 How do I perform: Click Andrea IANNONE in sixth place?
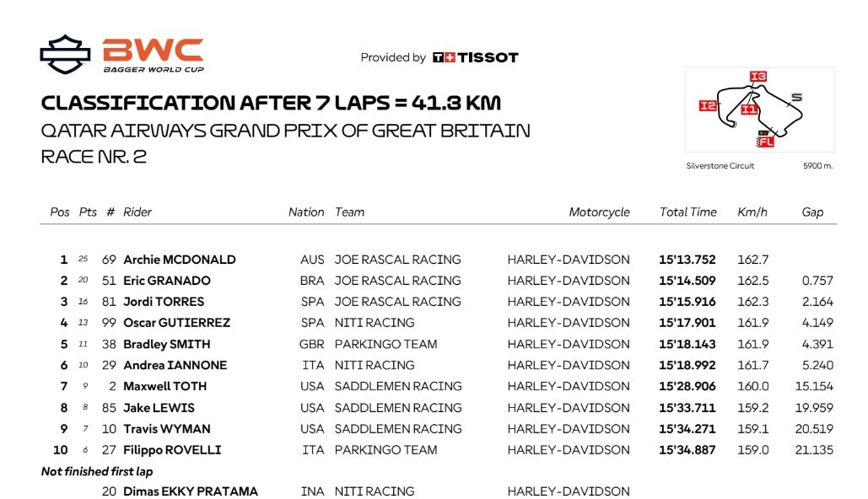(x=175, y=365)
